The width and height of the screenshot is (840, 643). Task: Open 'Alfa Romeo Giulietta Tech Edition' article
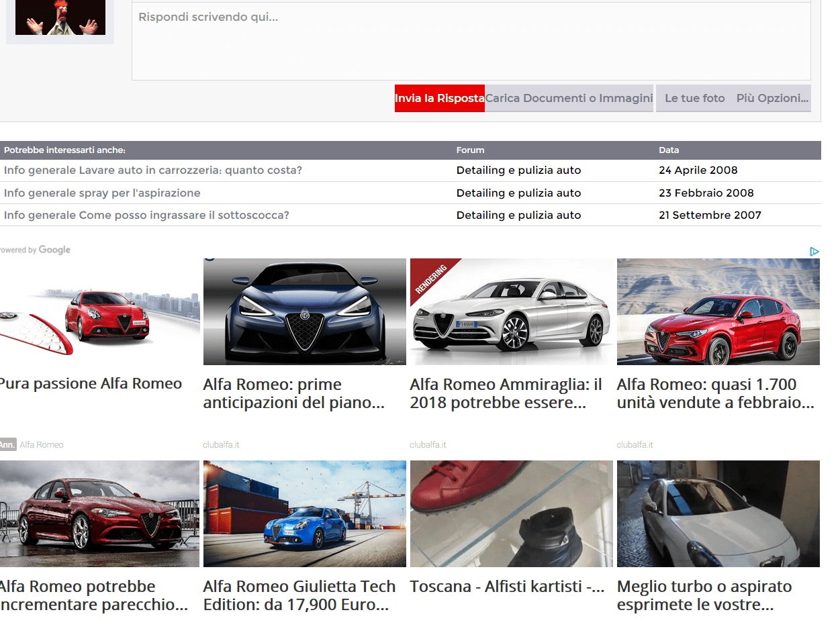click(x=299, y=595)
